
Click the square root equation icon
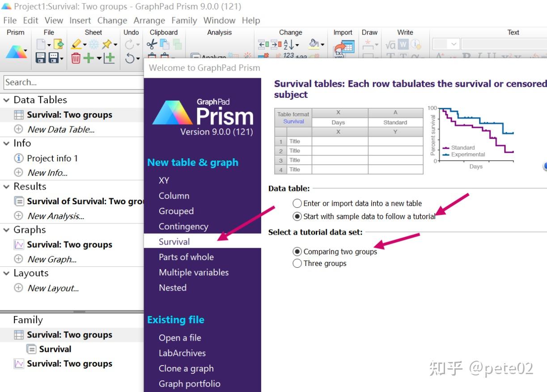point(391,45)
